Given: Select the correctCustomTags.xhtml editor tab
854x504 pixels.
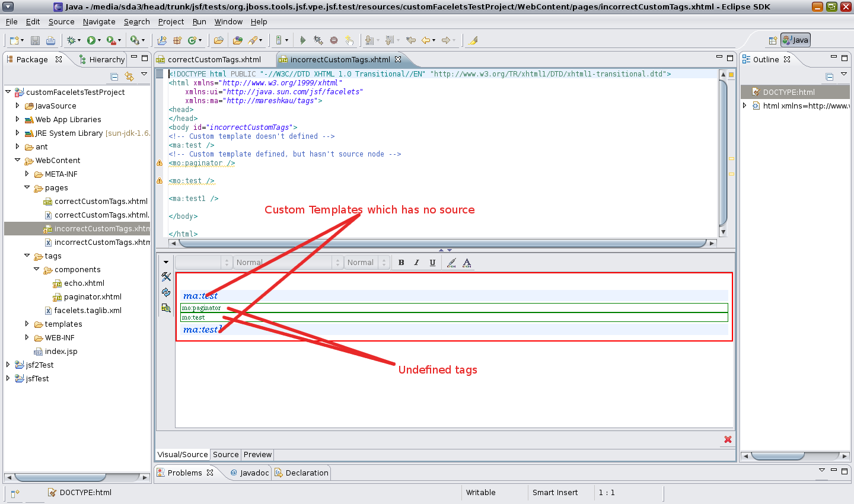Looking at the screenshot, I should pos(214,59).
